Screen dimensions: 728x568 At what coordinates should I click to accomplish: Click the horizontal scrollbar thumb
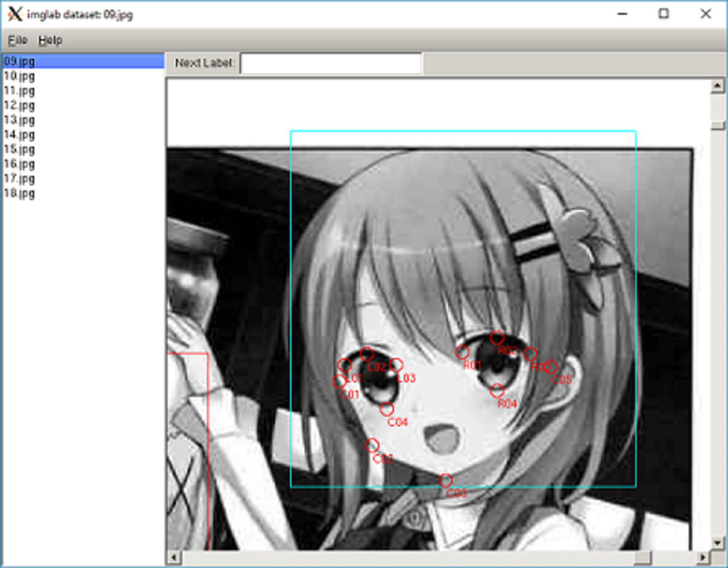(x=642, y=557)
